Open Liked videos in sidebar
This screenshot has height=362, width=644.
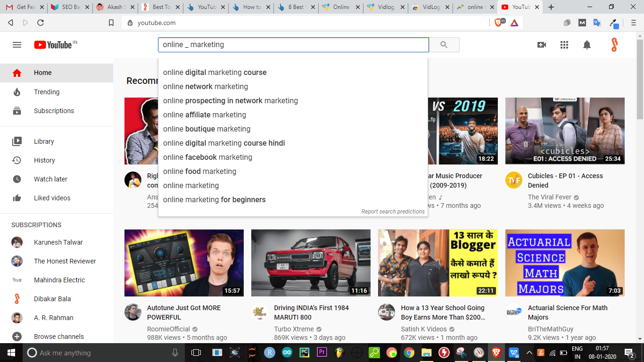click(57, 198)
